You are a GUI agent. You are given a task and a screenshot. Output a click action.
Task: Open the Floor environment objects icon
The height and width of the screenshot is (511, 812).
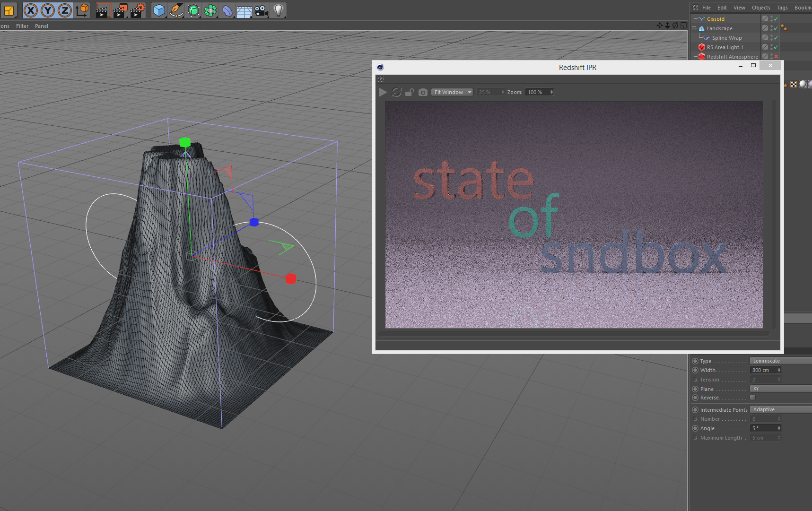click(244, 10)
